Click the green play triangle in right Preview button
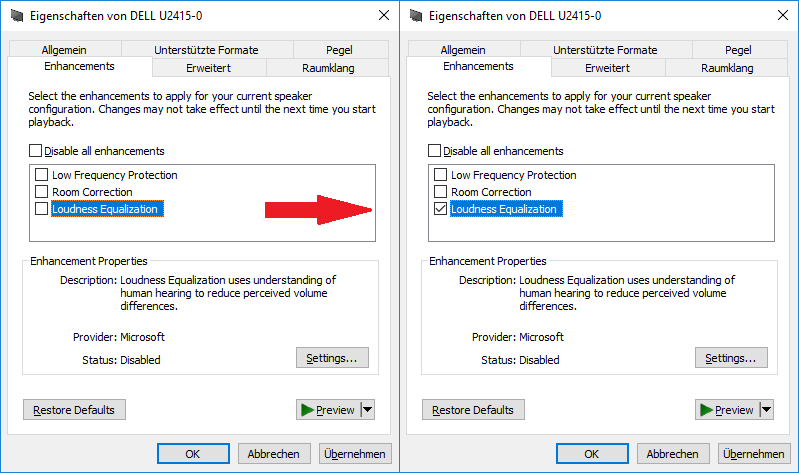The height and width of the screenshot is (473, 799). (706, 410)
